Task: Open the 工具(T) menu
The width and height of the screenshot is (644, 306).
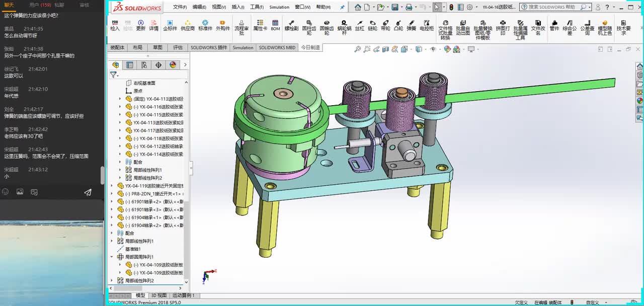Action: 257,7
